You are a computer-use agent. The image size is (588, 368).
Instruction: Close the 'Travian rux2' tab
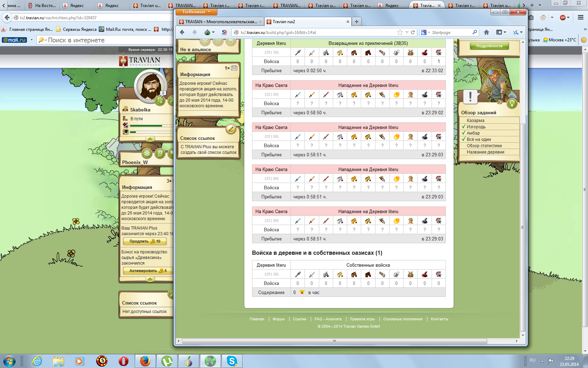pos(348,22)
